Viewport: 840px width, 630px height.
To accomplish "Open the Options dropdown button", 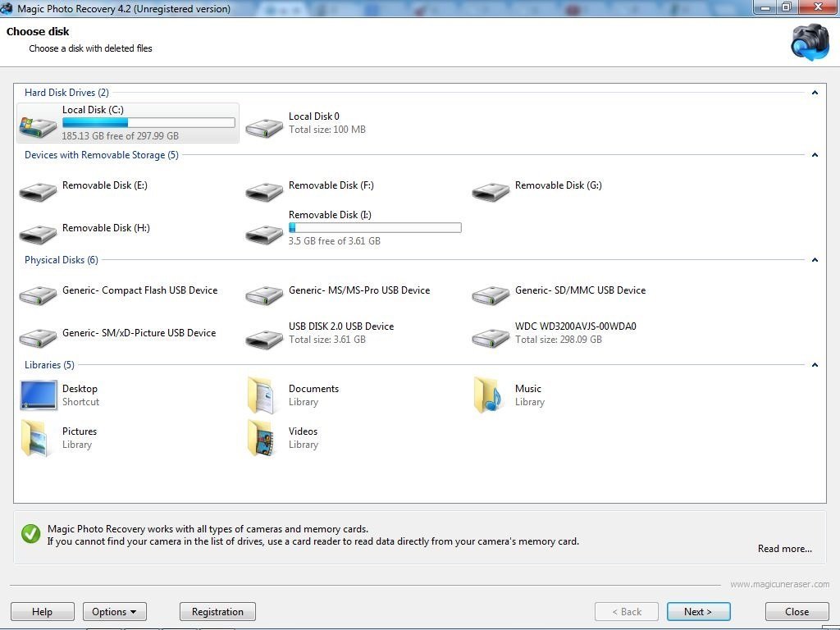I will point(115,612).
